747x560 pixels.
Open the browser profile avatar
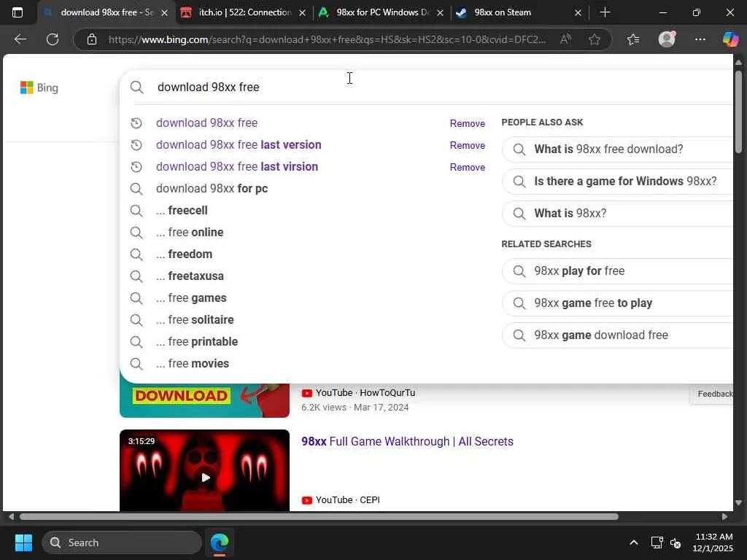(x=667, y=39)
